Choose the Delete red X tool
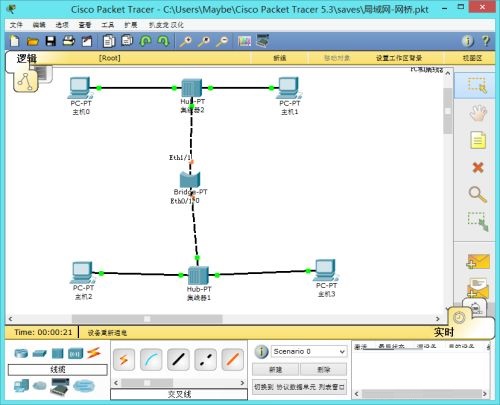500x405 pixels. click(478, 167)
